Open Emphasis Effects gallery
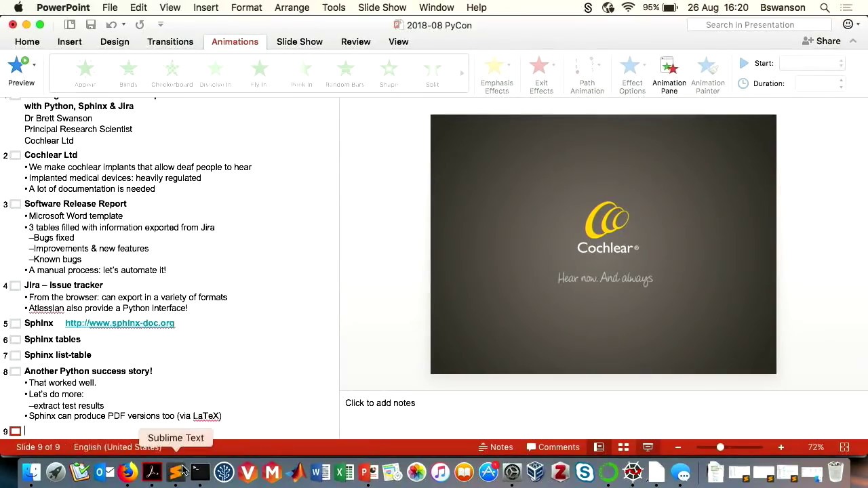Screen dimensions: 868x488 (x=496, y=75)
